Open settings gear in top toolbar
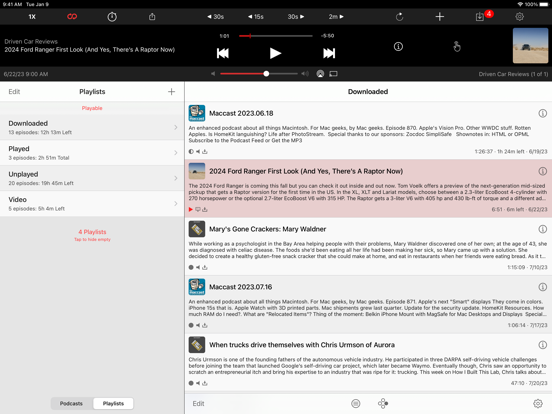The width and height of the screenshot is (552, 414). click(x=520, y=17)
